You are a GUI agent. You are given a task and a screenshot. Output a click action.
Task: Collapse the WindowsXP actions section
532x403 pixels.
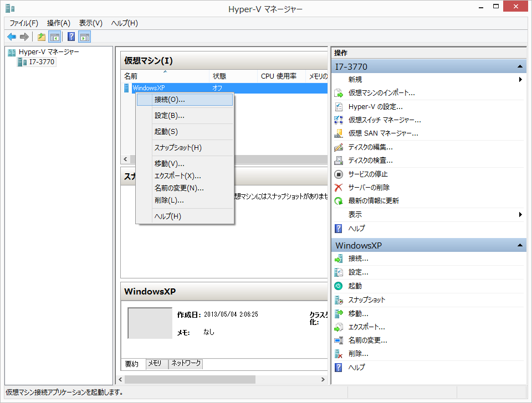click(520, 245)
